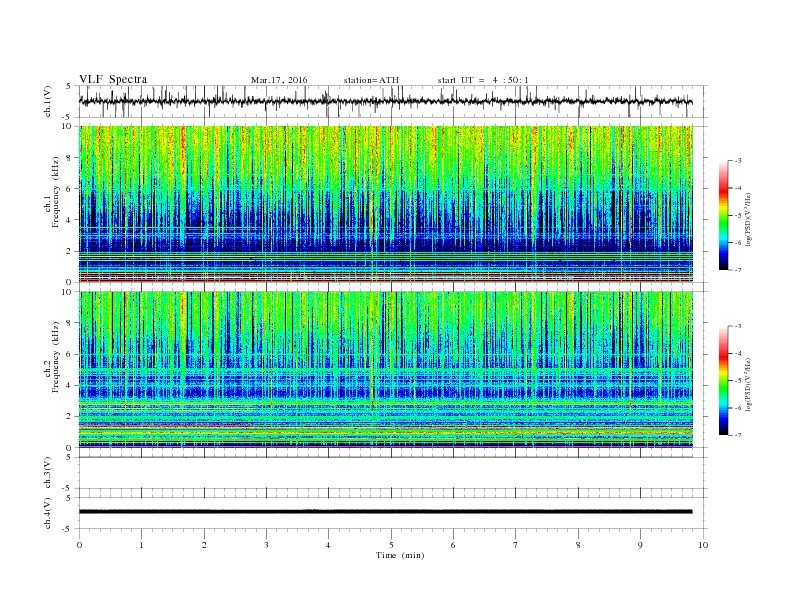
Task: Click the empty ch.3(V) plot panel
Action: 393,473
